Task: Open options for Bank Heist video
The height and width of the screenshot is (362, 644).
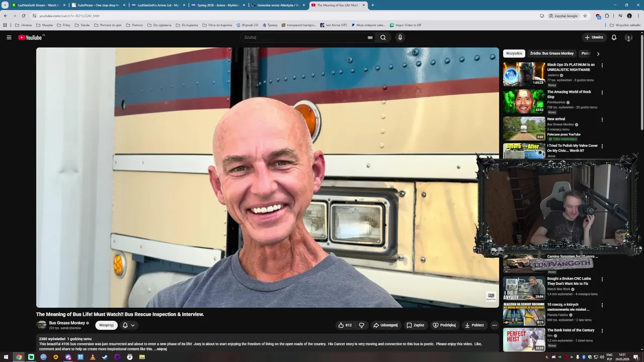Action: pos(602,331)
